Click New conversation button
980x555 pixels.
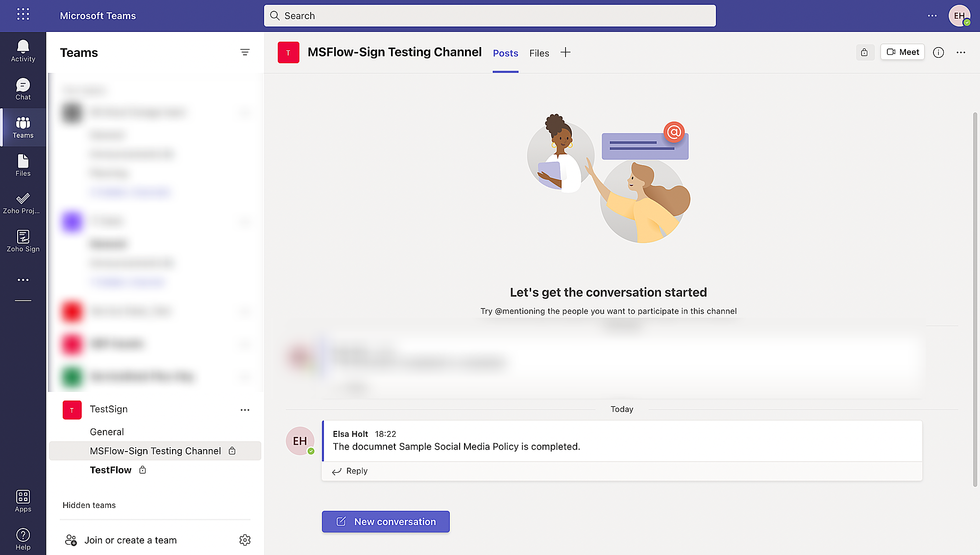pyautogui.click(x=386, y=522)
